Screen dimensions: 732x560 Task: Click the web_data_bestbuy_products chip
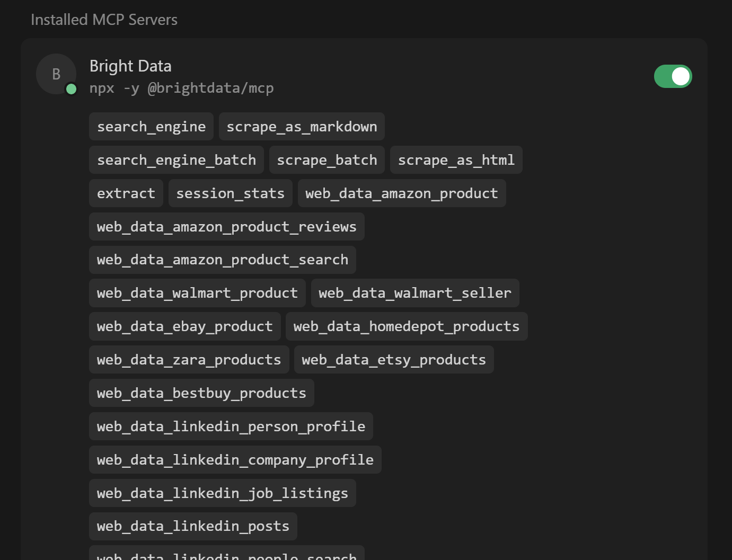pyautogui.click(x=201, y=393)
